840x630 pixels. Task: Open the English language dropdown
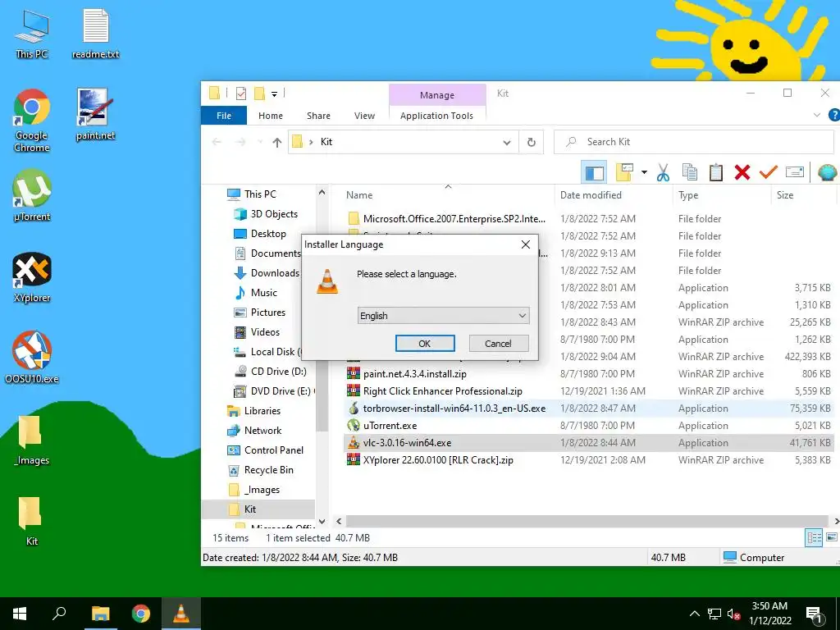pos(443,316)
